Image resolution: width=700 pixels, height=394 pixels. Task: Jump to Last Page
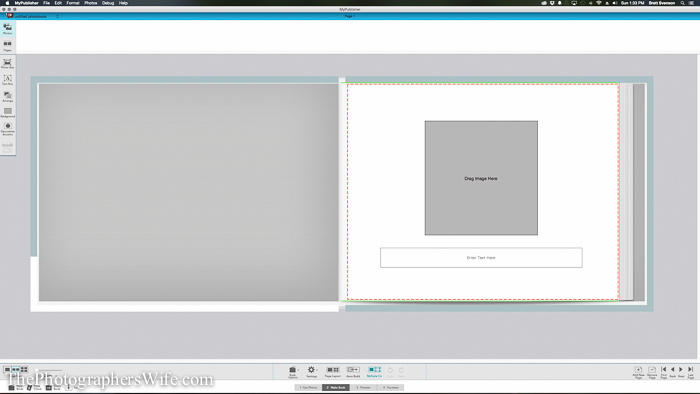[x=691, y=372]
